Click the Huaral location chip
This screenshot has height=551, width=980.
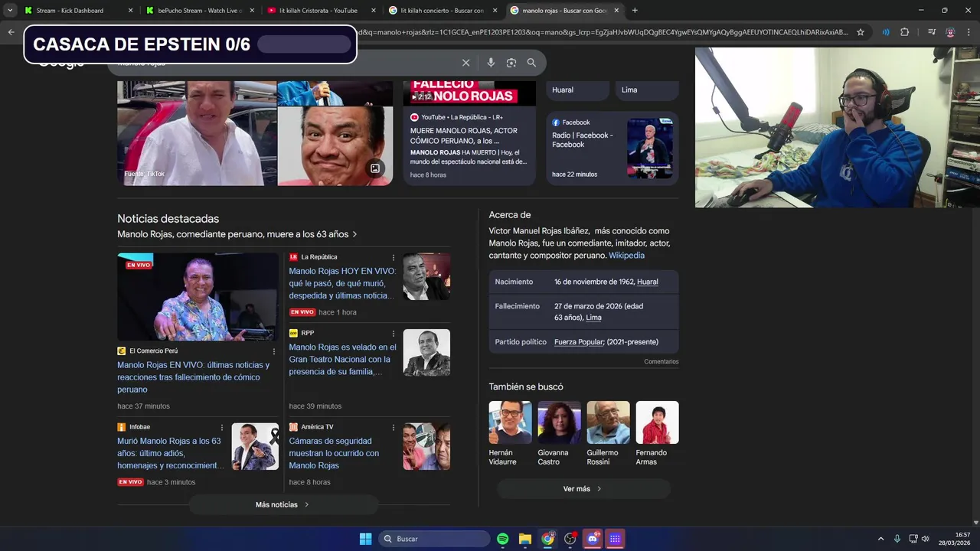(x=578, y=90)
